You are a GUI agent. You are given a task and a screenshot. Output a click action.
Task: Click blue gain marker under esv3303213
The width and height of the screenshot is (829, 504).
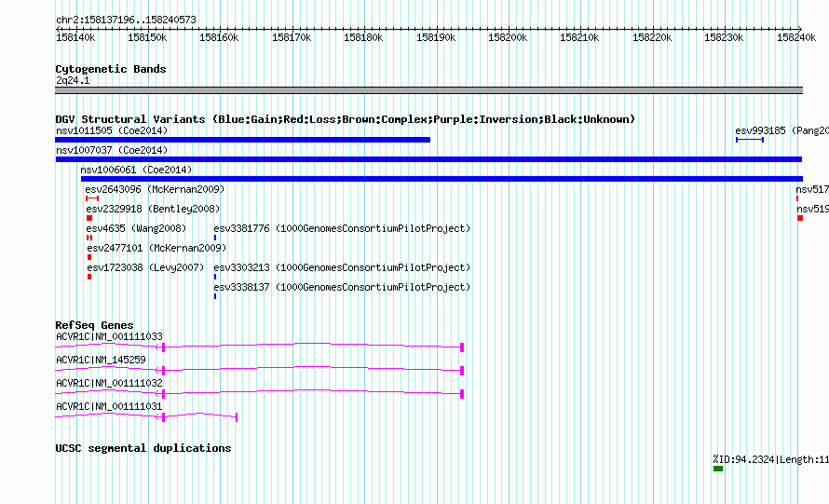click(215, 277)
